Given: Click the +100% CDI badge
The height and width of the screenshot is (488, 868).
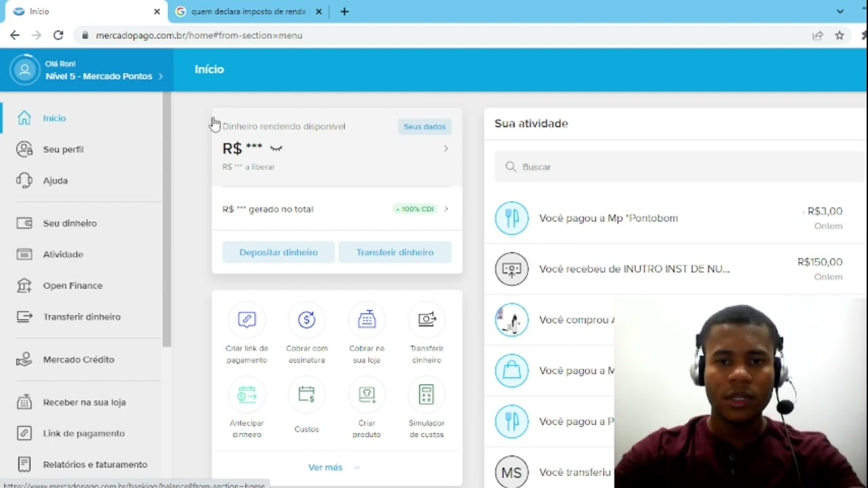Looking at the screenshot, I should coord(414,209).
